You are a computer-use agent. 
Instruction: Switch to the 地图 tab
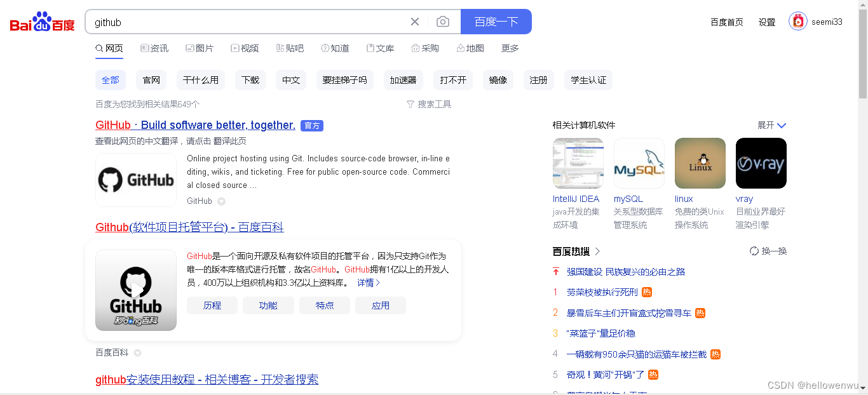[x=470, y=48]
